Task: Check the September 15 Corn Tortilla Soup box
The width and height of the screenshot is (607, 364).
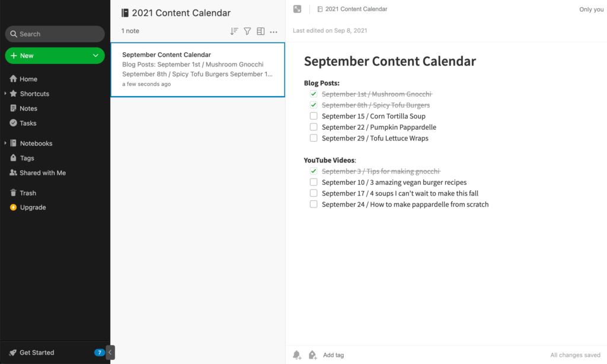Action: (x=314, y=116)
